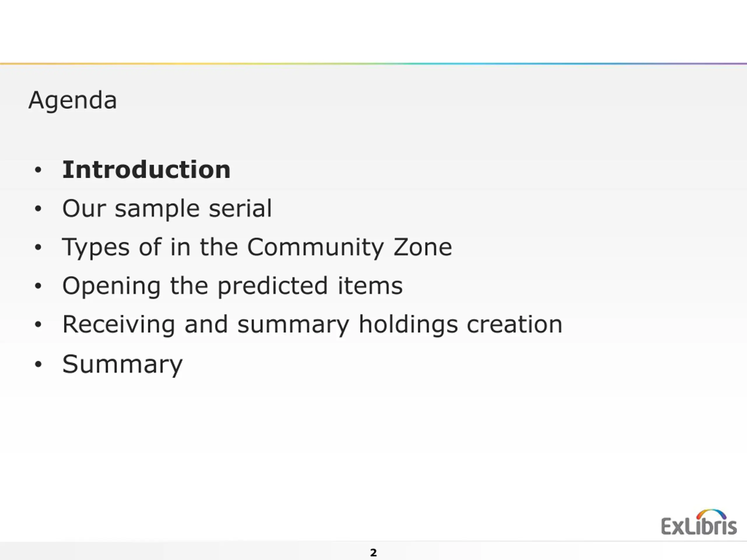Select Types of in the Community Zone
Viewport: 747px width, 560px height.
click(257, 247)
